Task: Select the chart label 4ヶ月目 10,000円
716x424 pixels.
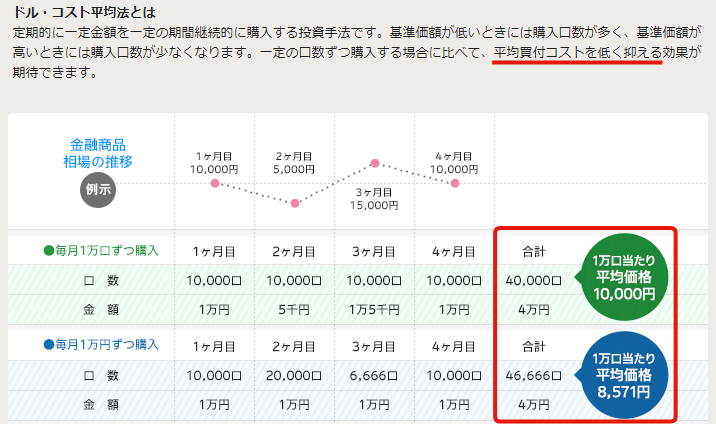Action: click(454, 163)
